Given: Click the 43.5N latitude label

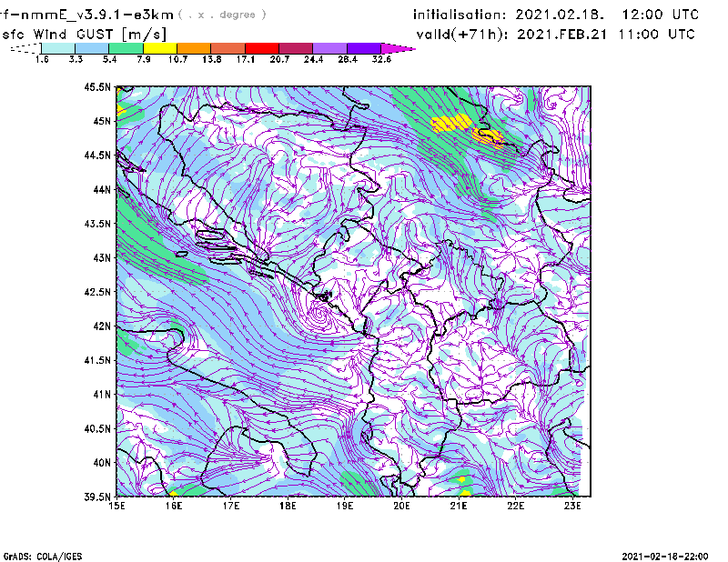Looking at the screenshot, I should click(x=98, y=224).
